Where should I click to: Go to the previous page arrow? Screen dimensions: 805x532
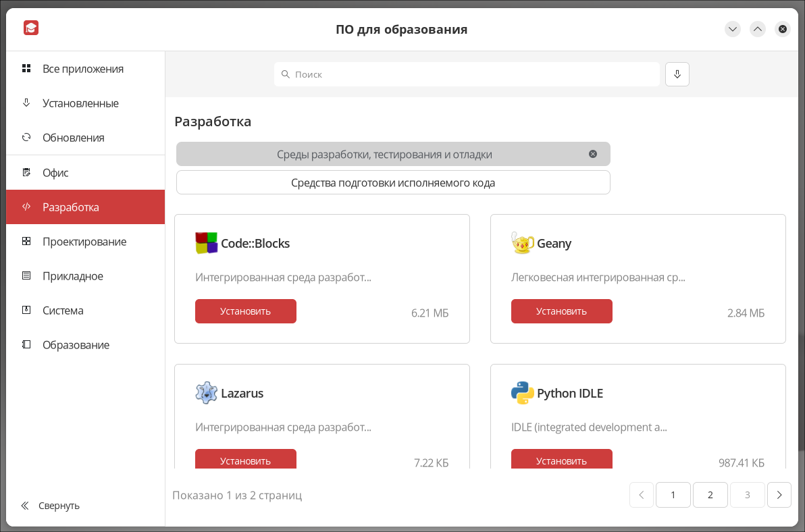click(641, 495)
